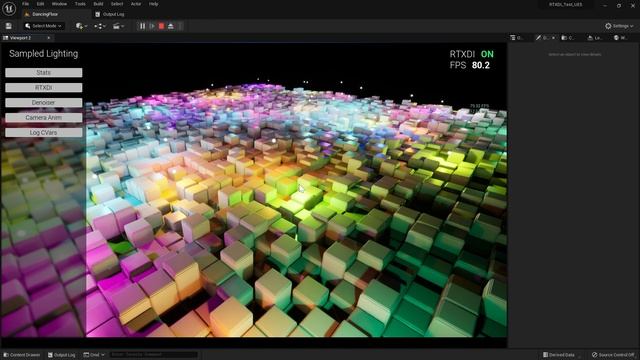Click the RTXDI_Test_UE5 project name label
The image size is (640, 360).
565,4
